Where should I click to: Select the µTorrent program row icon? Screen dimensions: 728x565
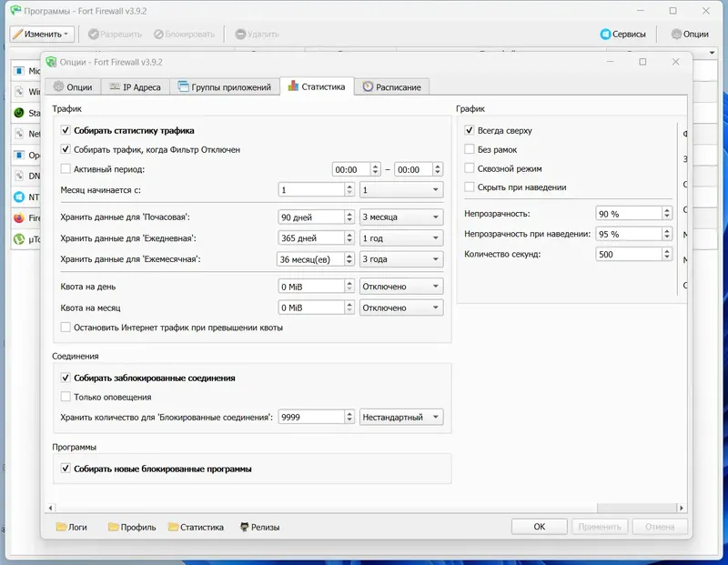click(19, 239)
